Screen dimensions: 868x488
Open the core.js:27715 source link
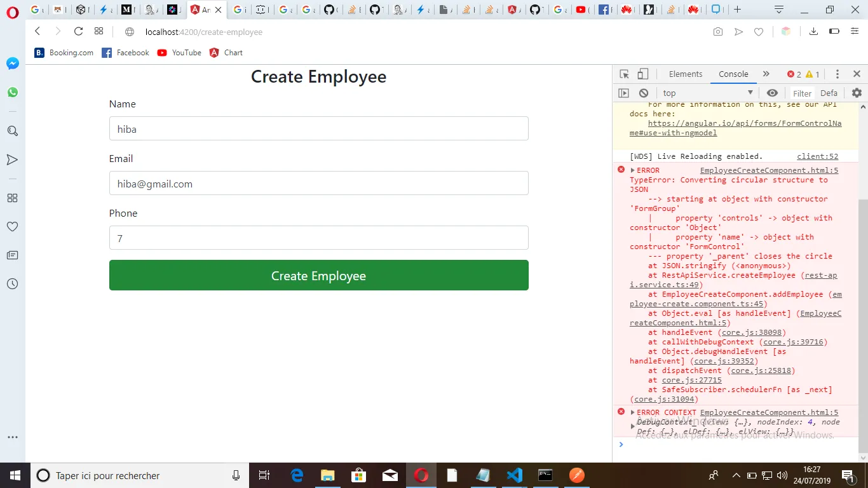tap(692, 380)
